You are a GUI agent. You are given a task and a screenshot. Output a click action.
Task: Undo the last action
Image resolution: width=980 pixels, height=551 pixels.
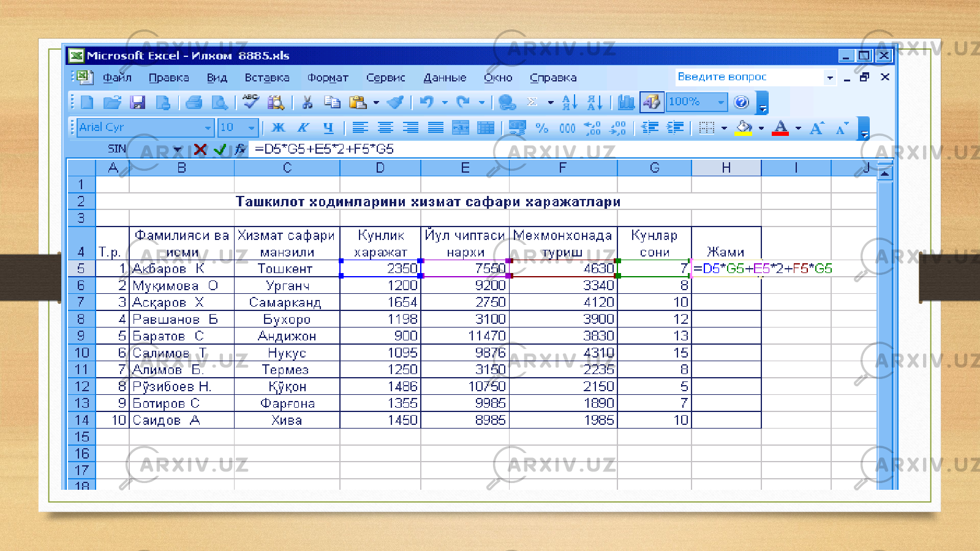427,102
